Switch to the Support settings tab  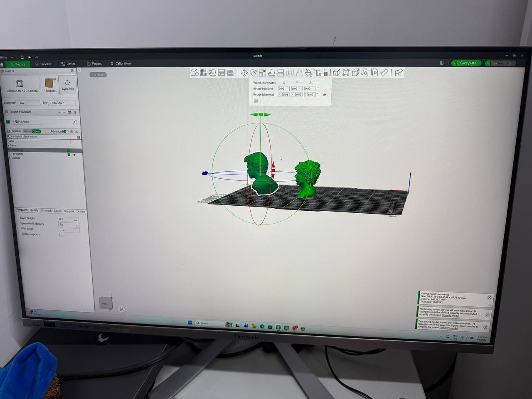click(x=69, y=211)
